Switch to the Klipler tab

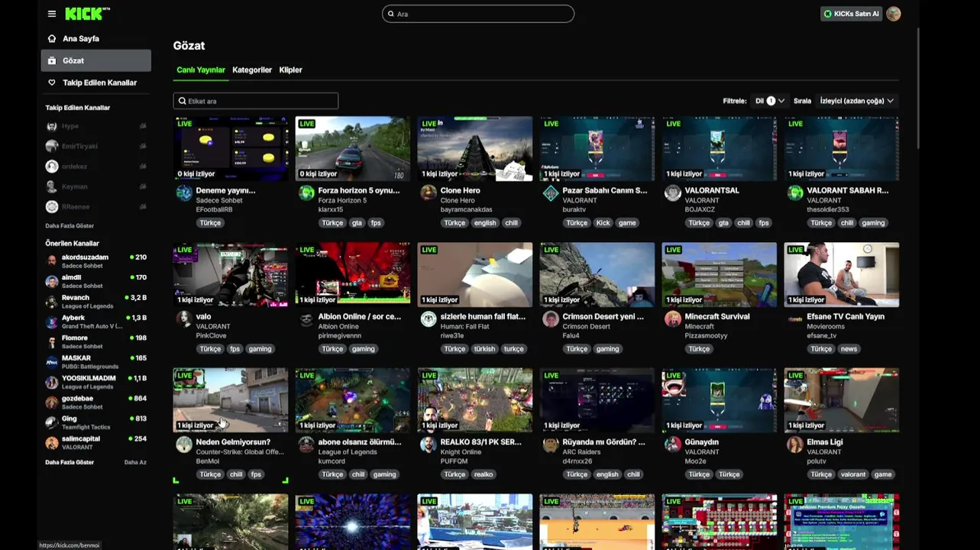(291, 70)
